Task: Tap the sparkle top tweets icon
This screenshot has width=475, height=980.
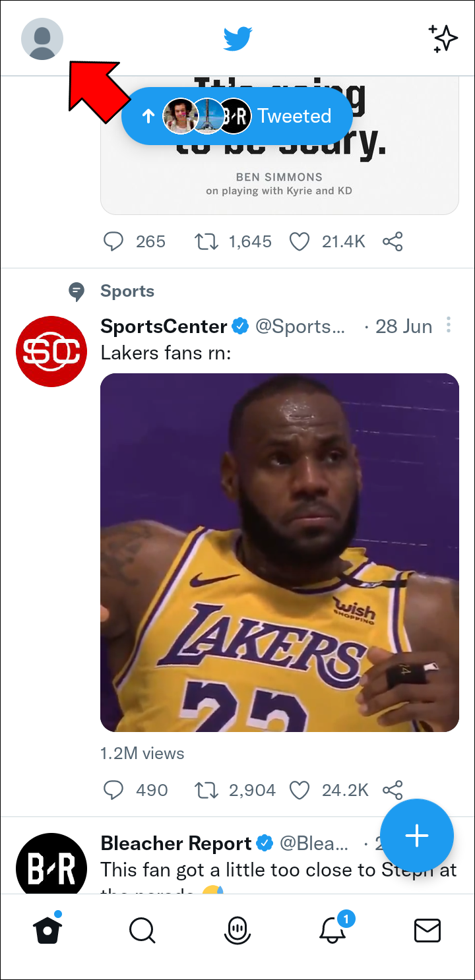Action: click(x=443, y=39)
